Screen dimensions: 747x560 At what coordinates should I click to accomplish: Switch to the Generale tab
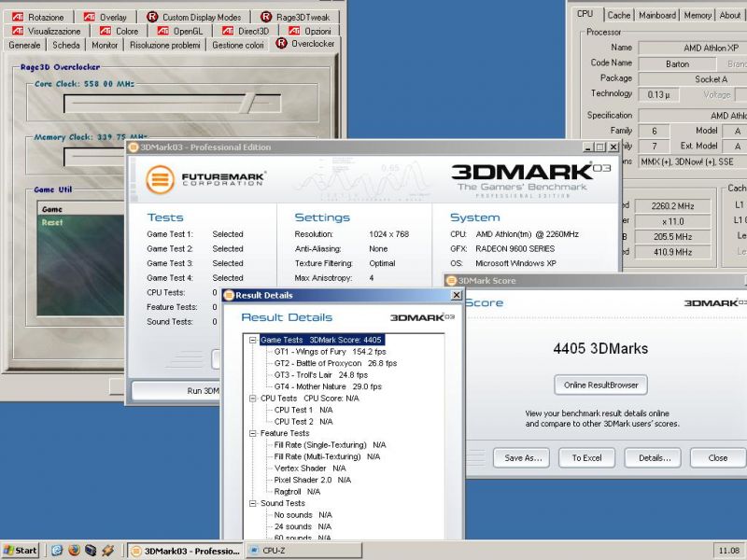[x=24, y=45]
